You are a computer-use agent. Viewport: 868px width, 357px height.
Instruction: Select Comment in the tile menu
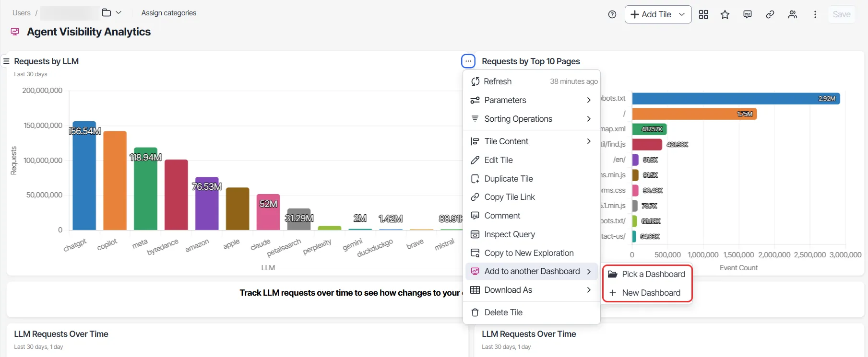coord(532,216)
